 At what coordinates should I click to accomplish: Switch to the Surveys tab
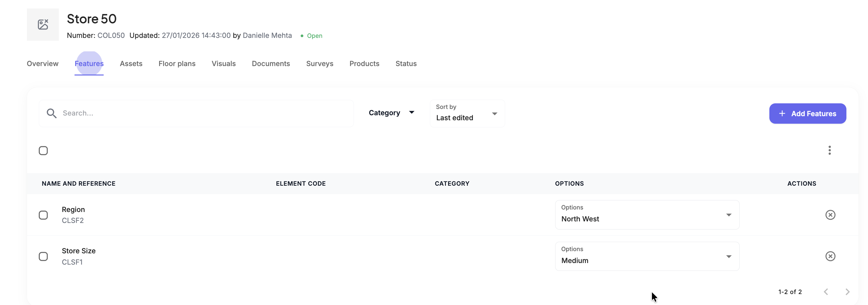(320, 63)
